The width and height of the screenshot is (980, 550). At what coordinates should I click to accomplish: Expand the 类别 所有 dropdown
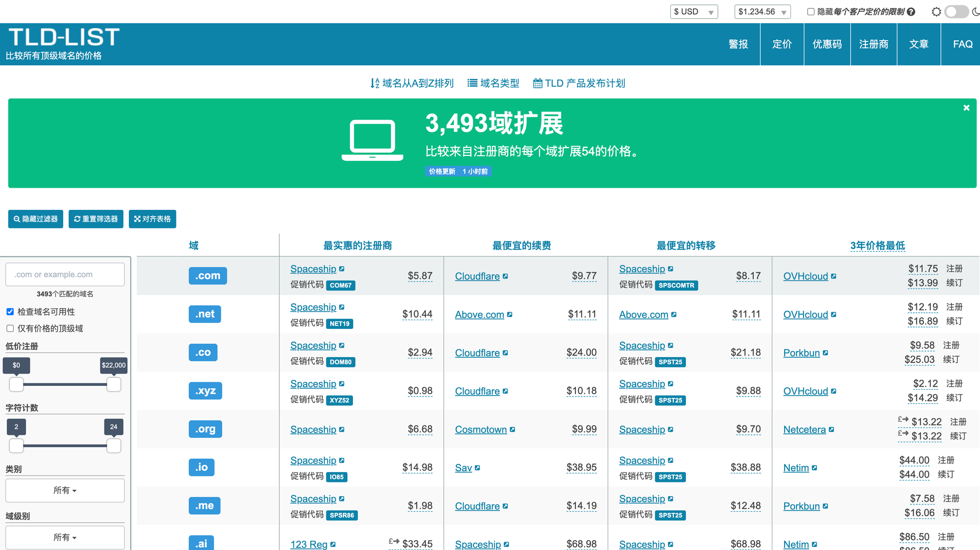pyautogui.click(x=65, y=490)
